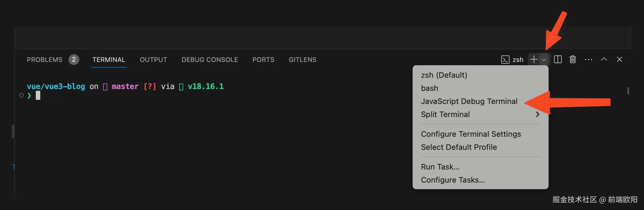This screenshot has width=644, height=210.
Task: Click Select Default Profile
Action: pyautogui.click(x=459, y=147)
